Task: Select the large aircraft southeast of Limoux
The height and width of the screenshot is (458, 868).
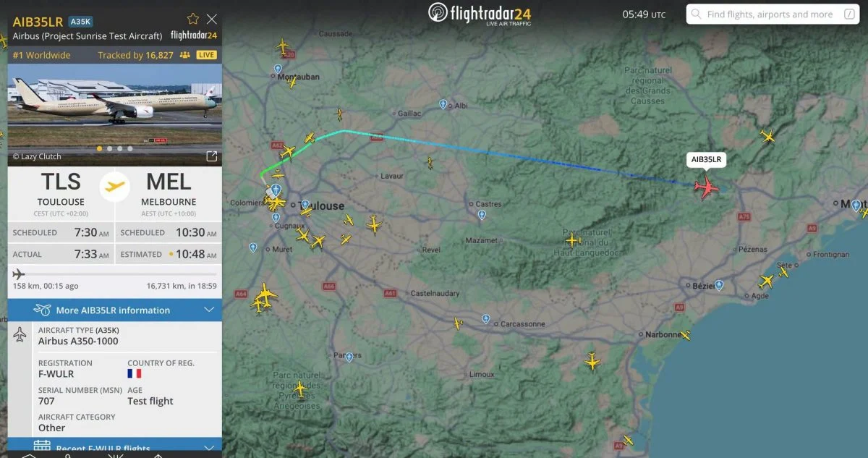Action: pos(592,362)
